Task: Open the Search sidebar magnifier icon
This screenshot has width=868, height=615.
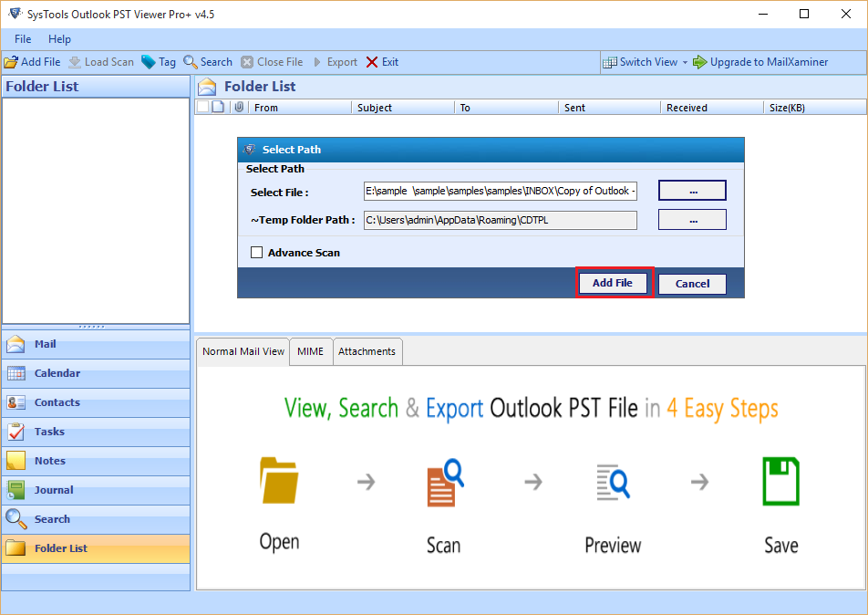Action: [x=16, y=519]
